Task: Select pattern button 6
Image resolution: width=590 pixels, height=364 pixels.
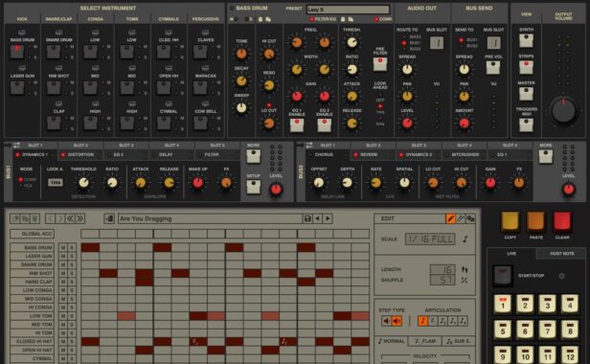Action: tap(525, 329)
